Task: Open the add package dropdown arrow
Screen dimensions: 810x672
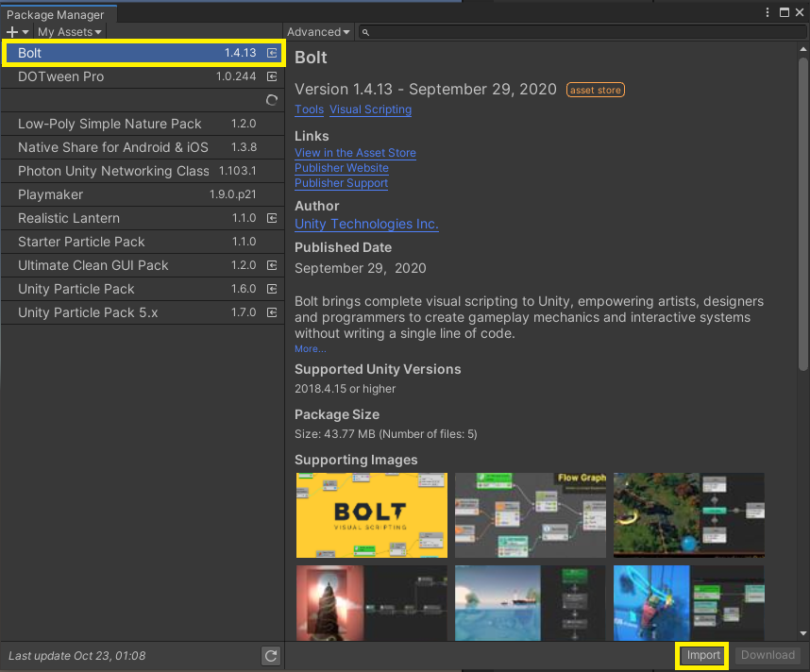Action: (x=25, y=32)
